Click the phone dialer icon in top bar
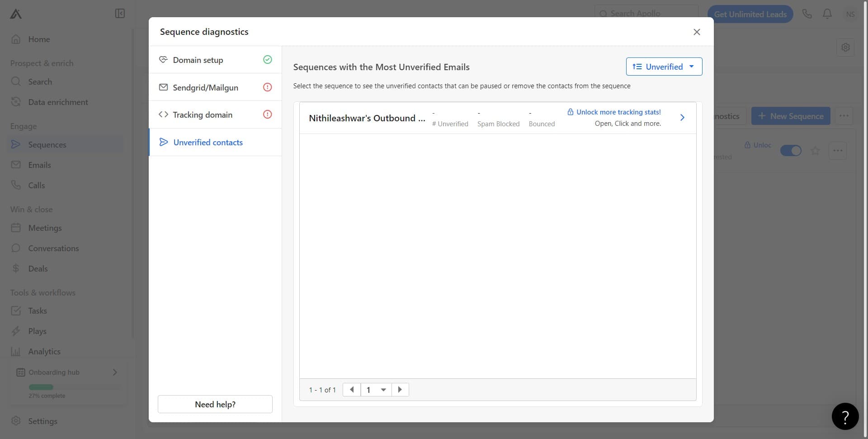 click(807, 14)
